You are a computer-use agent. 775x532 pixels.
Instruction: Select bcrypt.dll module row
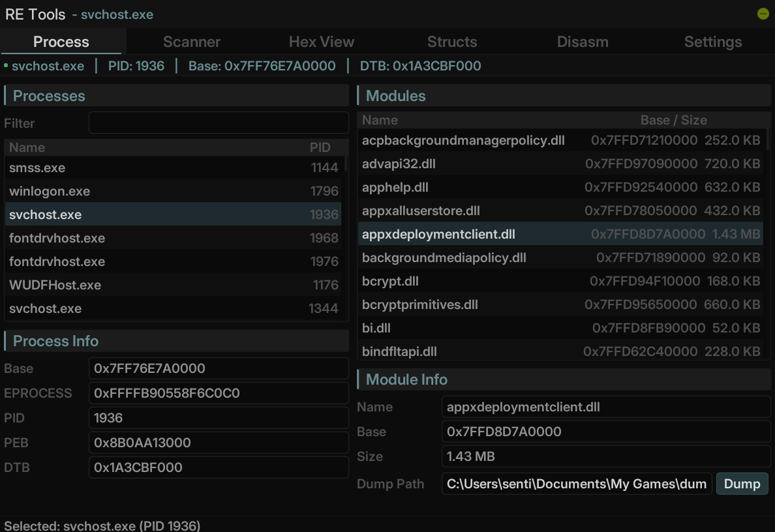click(560, 281)
